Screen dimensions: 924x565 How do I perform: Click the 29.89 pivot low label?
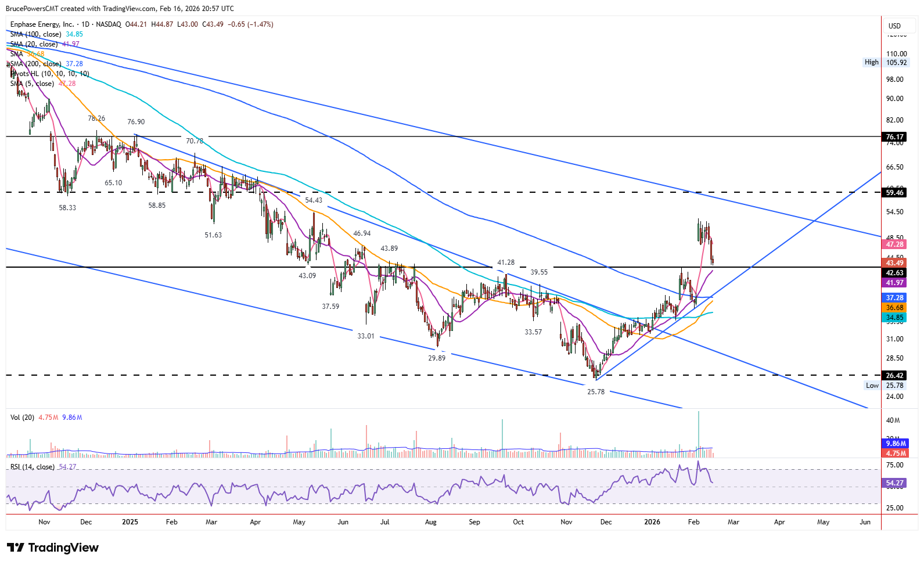(x=437, y=358)
